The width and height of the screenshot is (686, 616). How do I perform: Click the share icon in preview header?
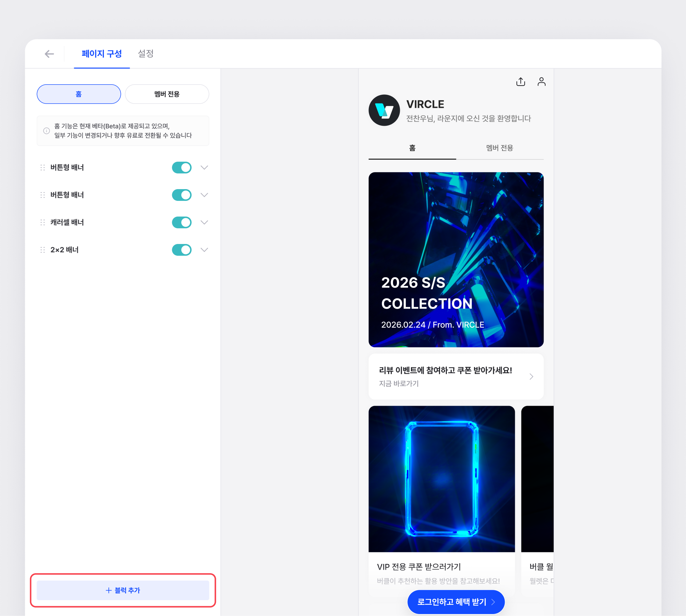pyautogui.click(x=520, y=82)
